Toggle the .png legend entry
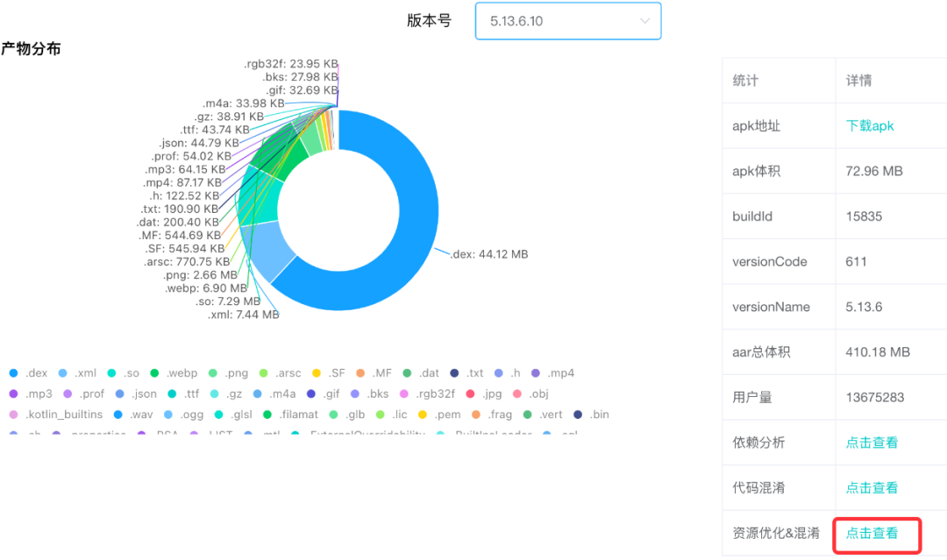Viewport: 947px width, 560px height. coord(224,372)
